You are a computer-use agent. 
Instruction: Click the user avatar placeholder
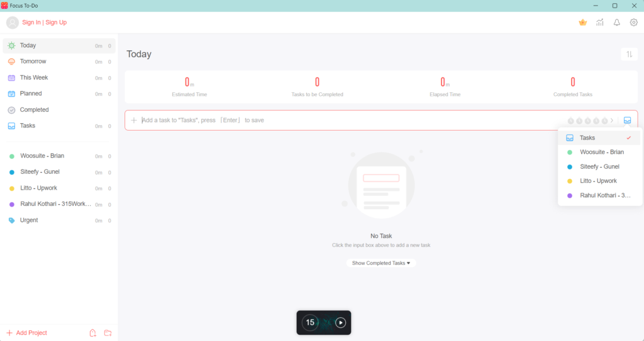coord(13,23)
